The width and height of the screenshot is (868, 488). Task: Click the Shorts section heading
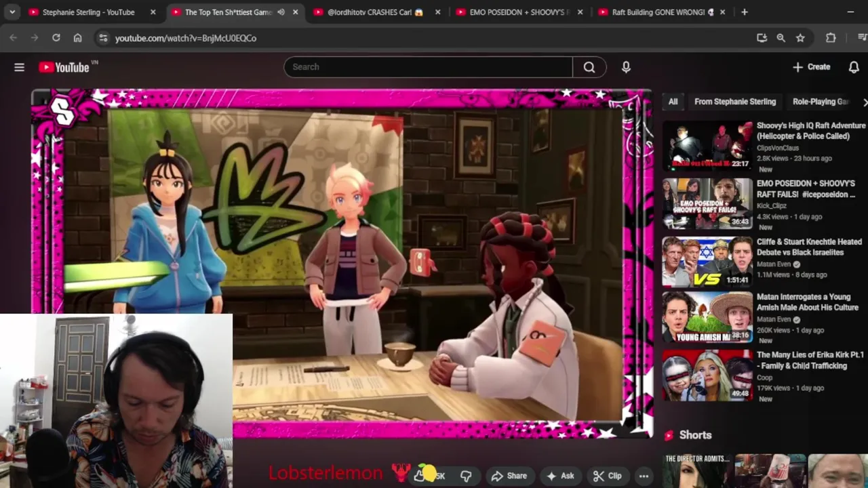pos(695,435)
